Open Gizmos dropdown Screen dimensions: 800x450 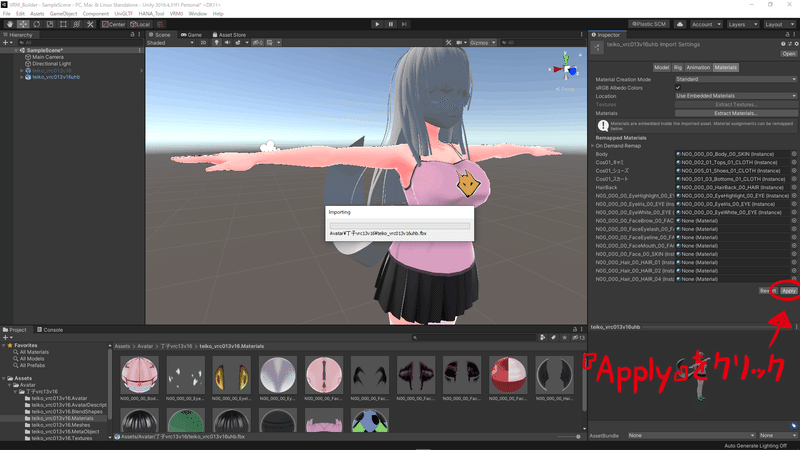point(483,42)
